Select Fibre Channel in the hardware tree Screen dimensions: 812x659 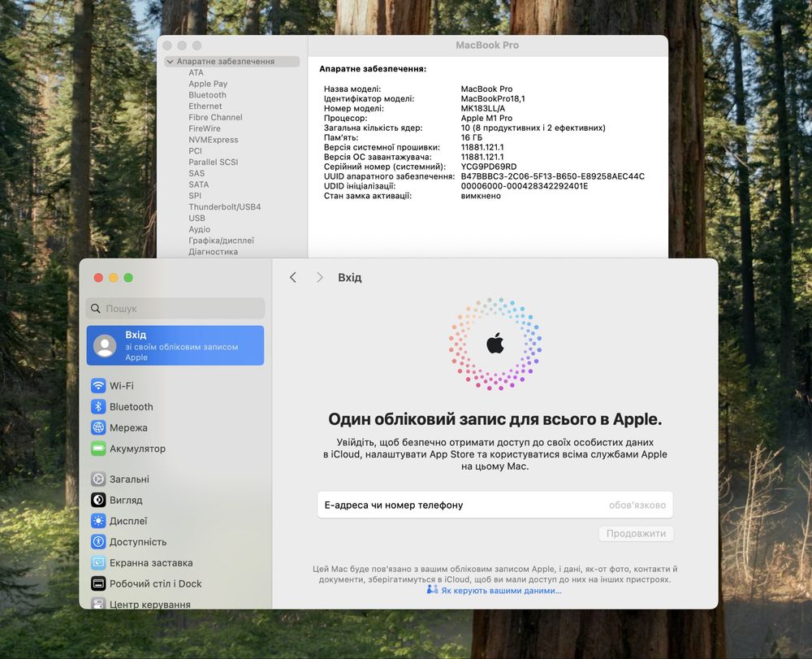(x=215, y=118)
